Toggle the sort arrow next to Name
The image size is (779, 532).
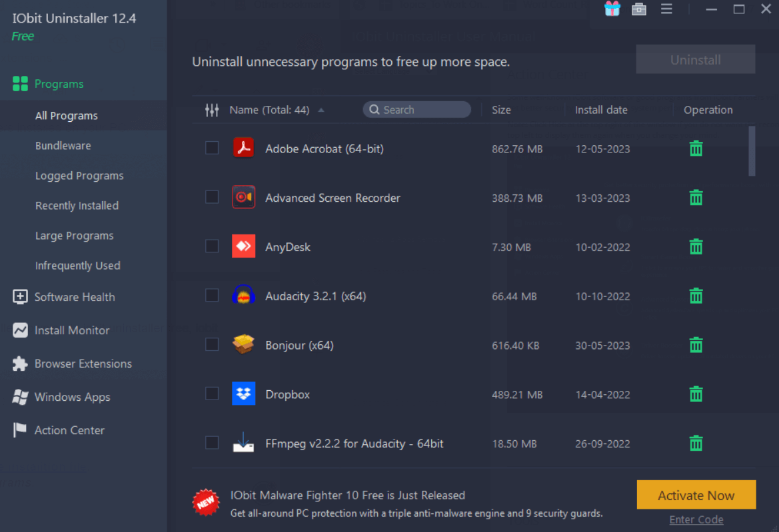pos(321,110)
